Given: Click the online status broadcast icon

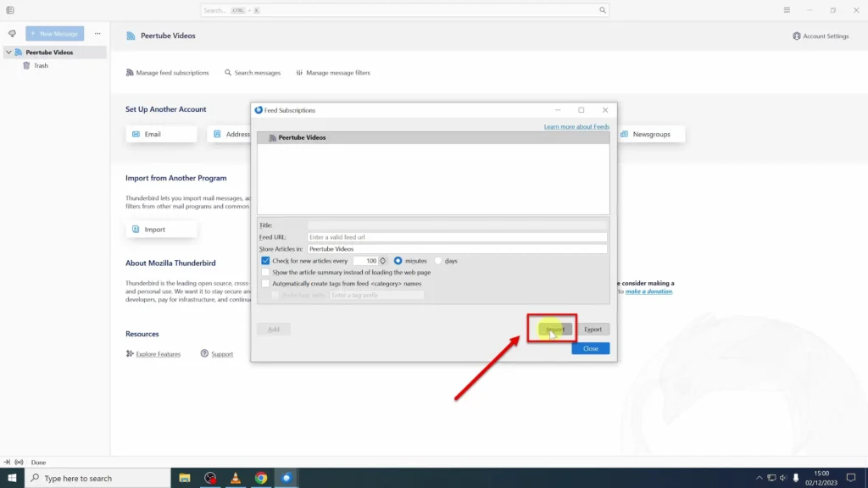Looking at the screenshot, I should [19, 462].
